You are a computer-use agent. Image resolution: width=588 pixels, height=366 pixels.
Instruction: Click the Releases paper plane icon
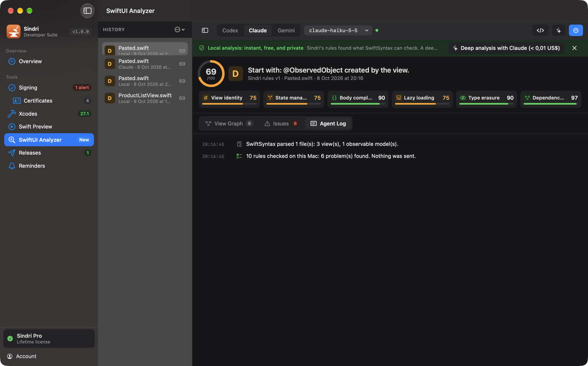click(x=12, y=153)
